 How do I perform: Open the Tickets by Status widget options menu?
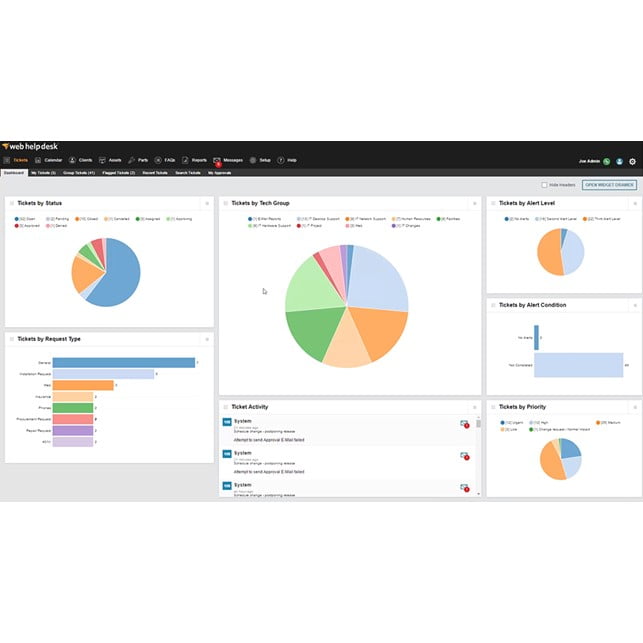point(207,203)
